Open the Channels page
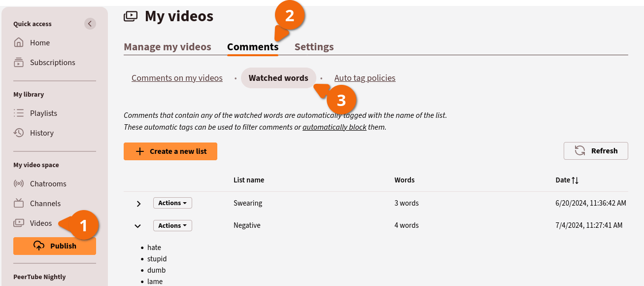Image resolution: width=644 pixels, height=286 pixels. pyautogui.click(x=45, y=204)
